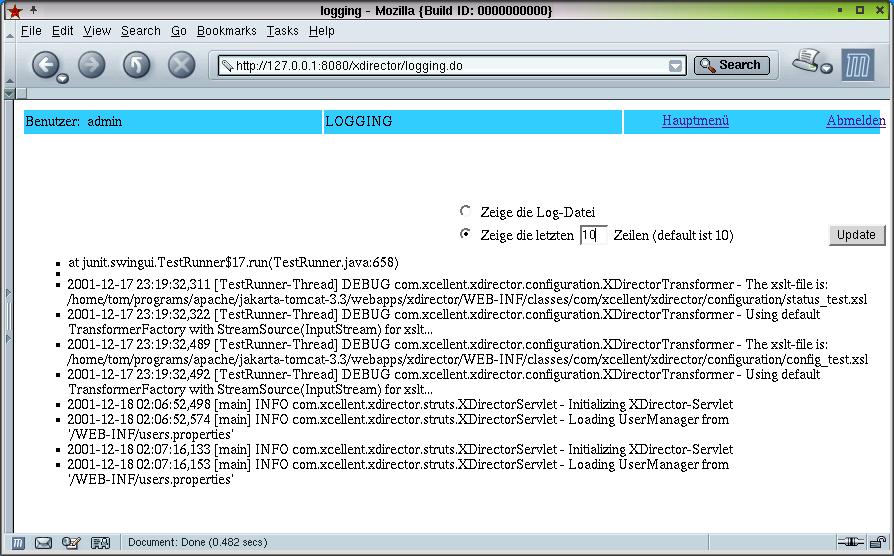This screenshot has width=894, height=556.
Task: Follow the Hauptmenü link
Action: (695, 121)
